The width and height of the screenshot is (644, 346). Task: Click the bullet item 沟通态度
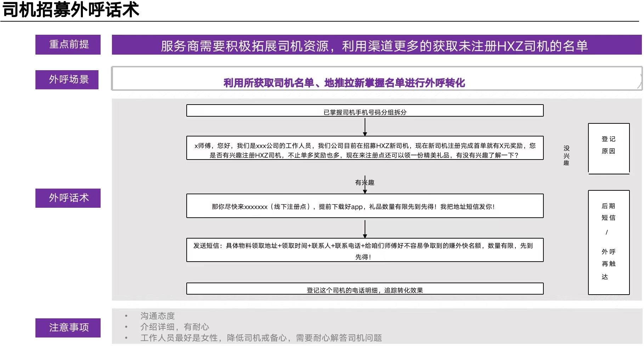pyautogui.click(x=158, y=316)
